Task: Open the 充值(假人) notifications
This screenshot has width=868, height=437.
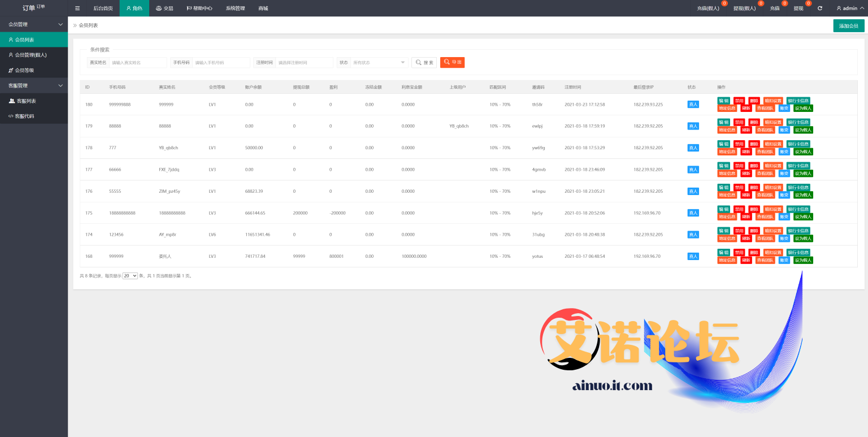Action: point(709,8)
